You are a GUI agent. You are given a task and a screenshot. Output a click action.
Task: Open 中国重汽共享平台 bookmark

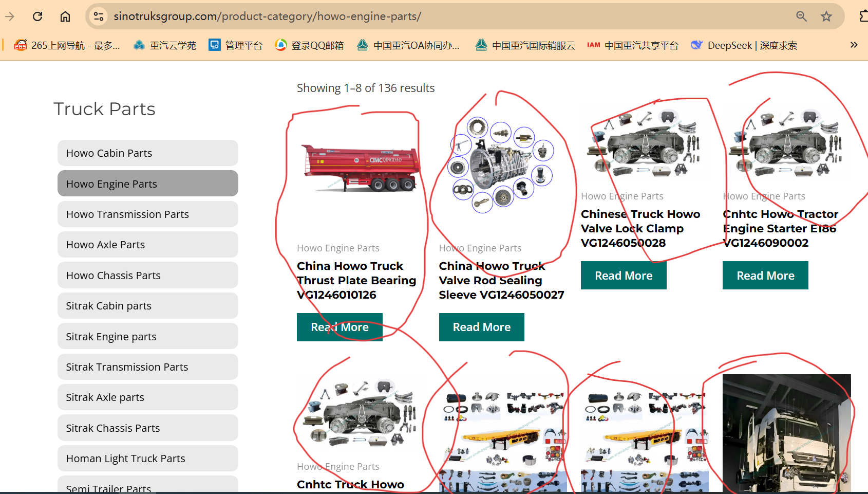coord(633,45)
